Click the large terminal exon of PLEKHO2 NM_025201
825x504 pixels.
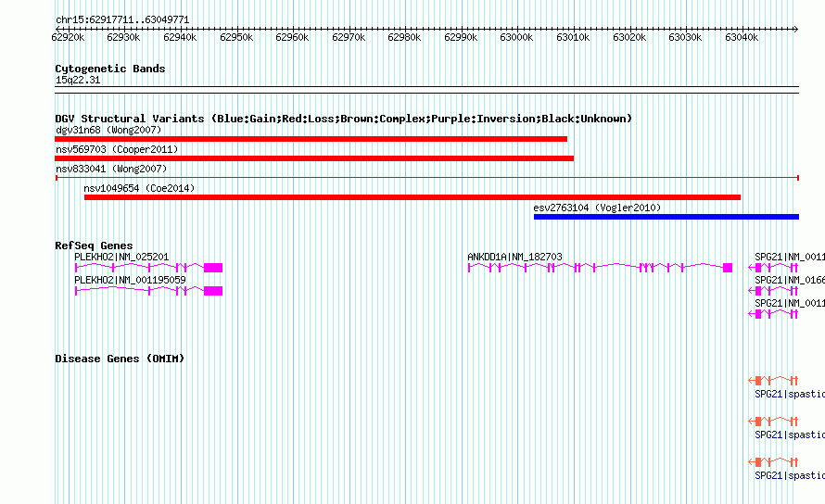pos(213,268)
